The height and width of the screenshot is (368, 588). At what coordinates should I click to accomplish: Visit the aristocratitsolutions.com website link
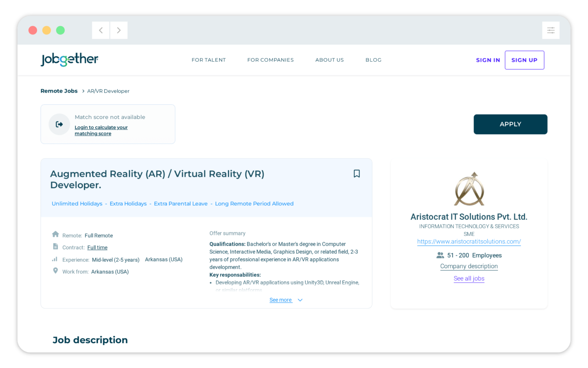[x=469, y=242]
